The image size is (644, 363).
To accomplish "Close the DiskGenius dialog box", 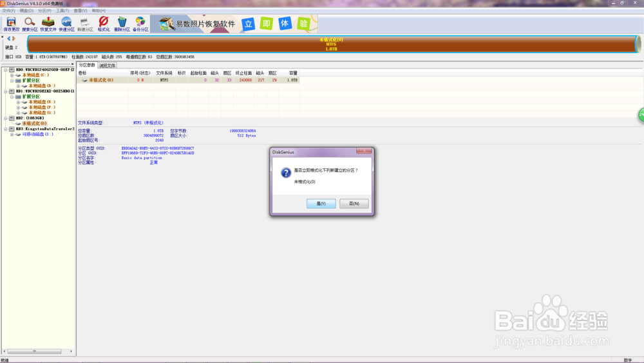I will 364,151.
